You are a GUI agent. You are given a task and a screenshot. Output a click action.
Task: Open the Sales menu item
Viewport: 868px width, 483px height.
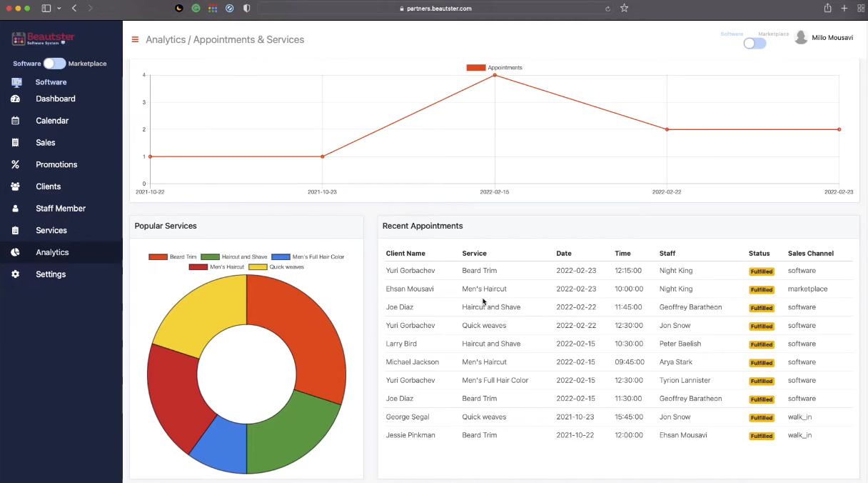click(46, 143)
